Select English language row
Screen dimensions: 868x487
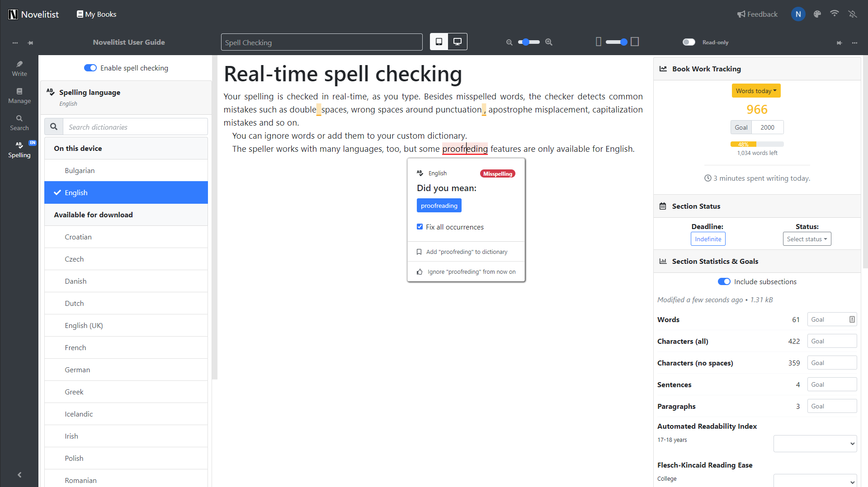tap(126, 192)
